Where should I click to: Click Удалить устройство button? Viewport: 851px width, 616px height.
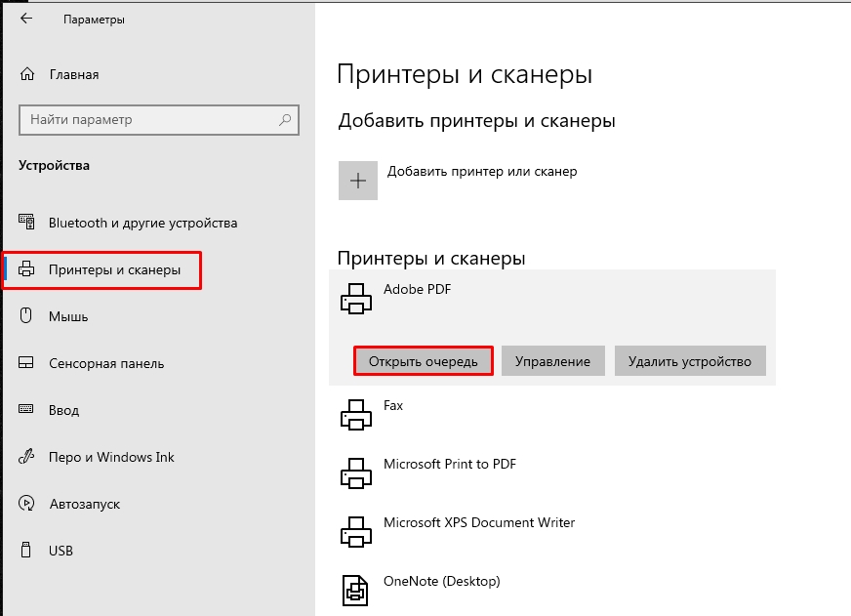pyautogui.click(x=690, y=361)
